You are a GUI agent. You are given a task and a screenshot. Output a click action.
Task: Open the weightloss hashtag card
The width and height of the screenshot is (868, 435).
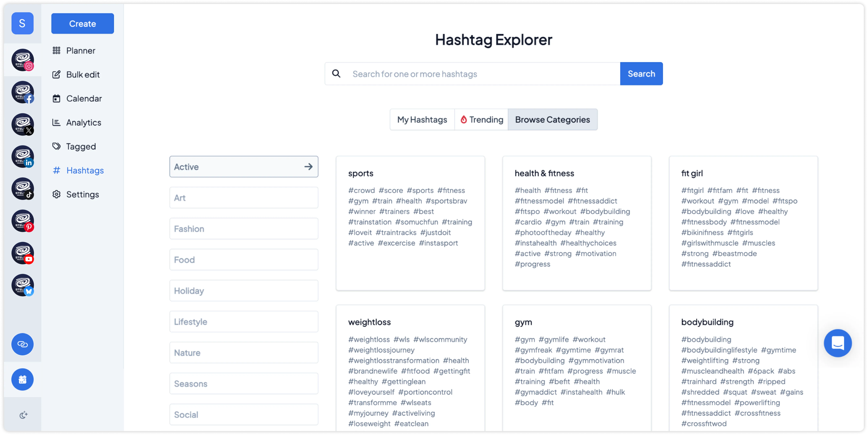pyautogui.click(x=410, y=368)
